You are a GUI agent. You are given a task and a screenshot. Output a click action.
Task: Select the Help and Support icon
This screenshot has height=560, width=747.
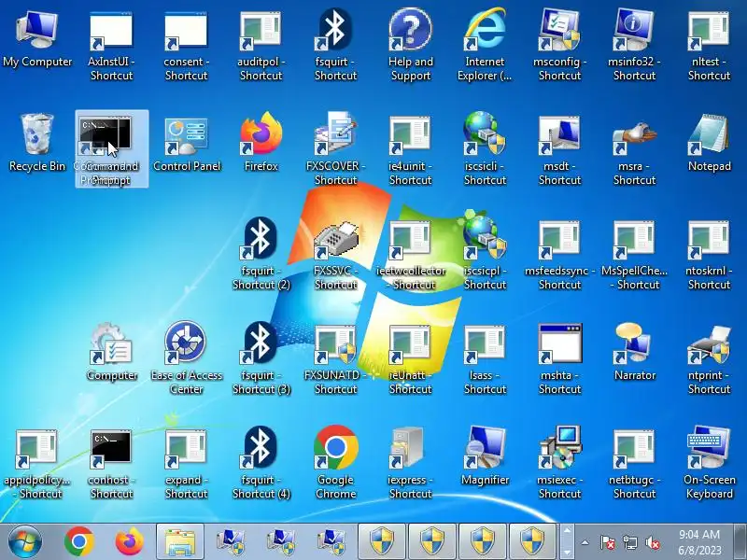411,45
